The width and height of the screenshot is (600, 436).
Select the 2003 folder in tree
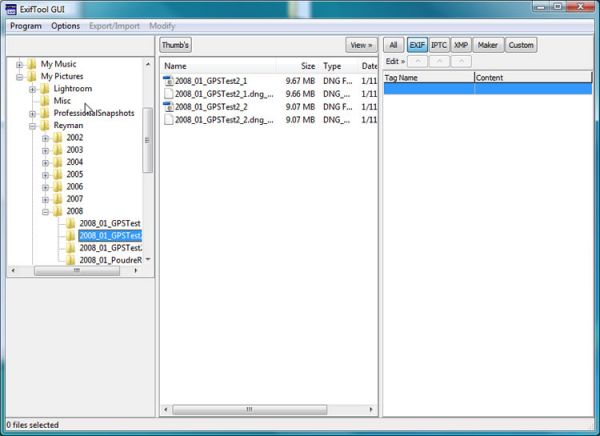(75, 150)
